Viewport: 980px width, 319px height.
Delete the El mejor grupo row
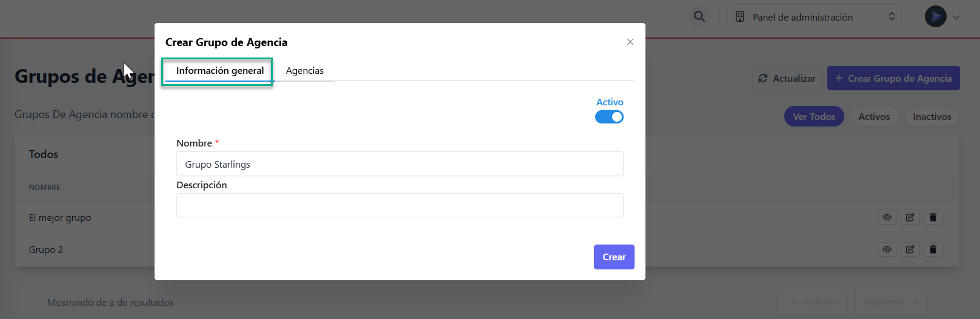tap(933, 217)
